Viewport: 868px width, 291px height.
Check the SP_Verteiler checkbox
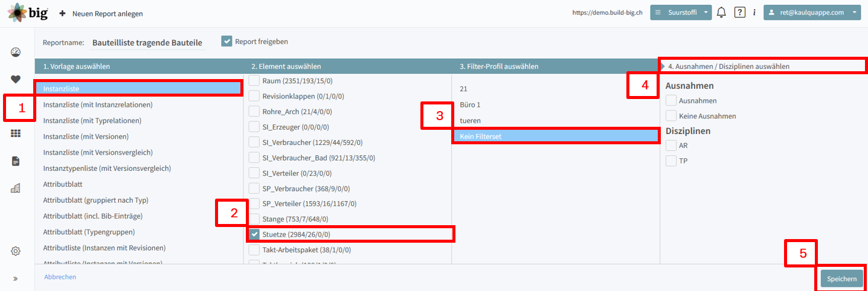coord(254,203)
